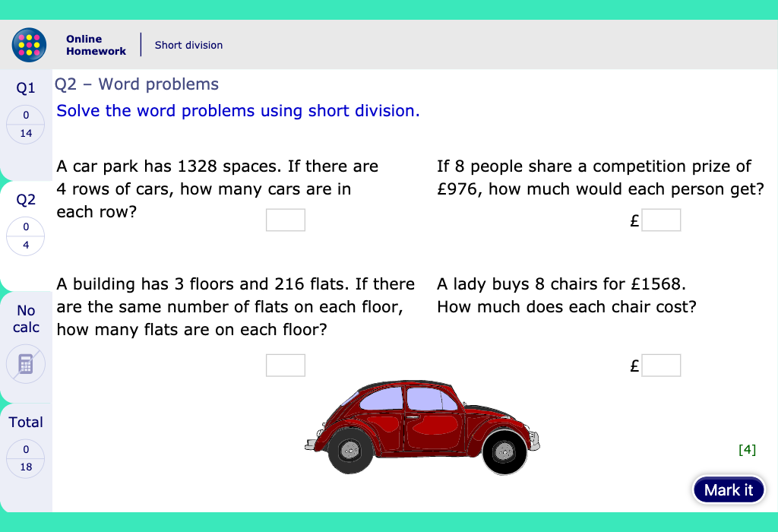
Task: Click the blue short division instruction text
Action: pyautogui.click(x=238, y=111)
